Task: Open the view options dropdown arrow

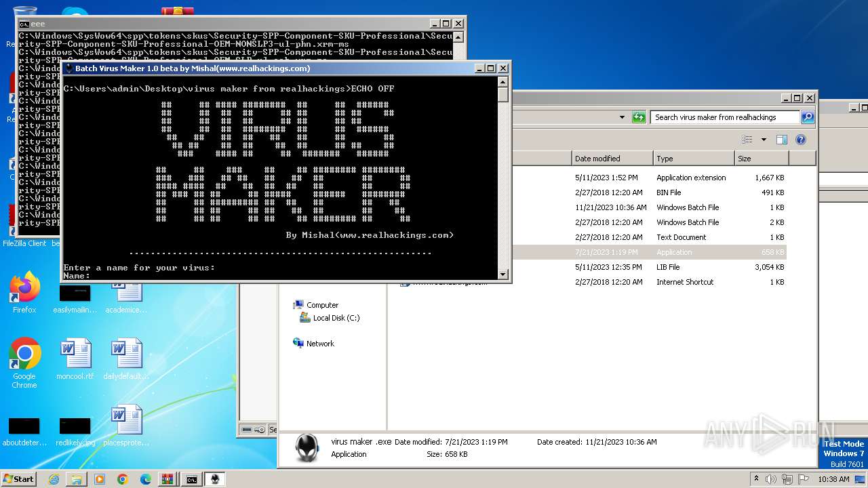Action: (764, 140)
